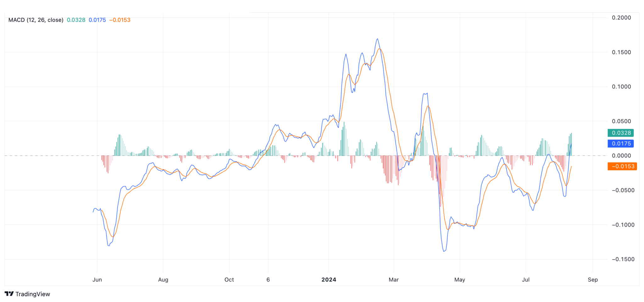
Task: Click the orange −0.0153 price axis tag
Action: click(622, 166)
